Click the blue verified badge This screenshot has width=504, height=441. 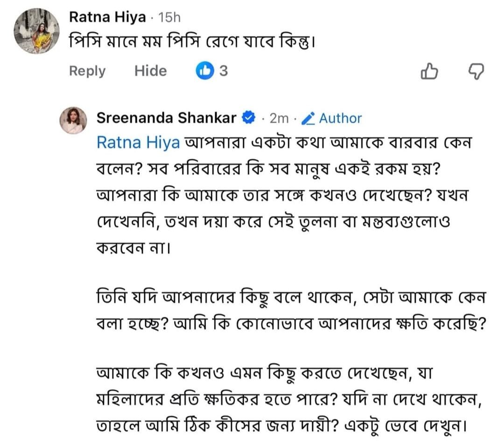[x=249, y=118]
